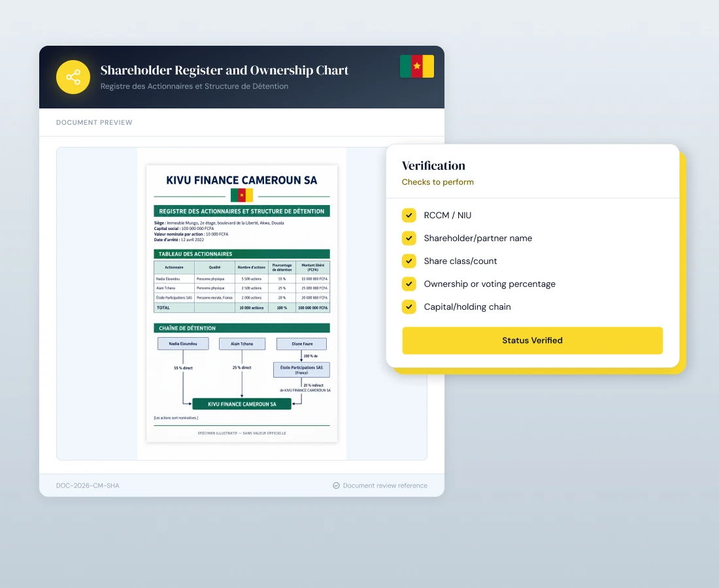Click the green KIVU FINANCE CAMEROUN SA chart box
Screen dimensions: 719x588
242,404
